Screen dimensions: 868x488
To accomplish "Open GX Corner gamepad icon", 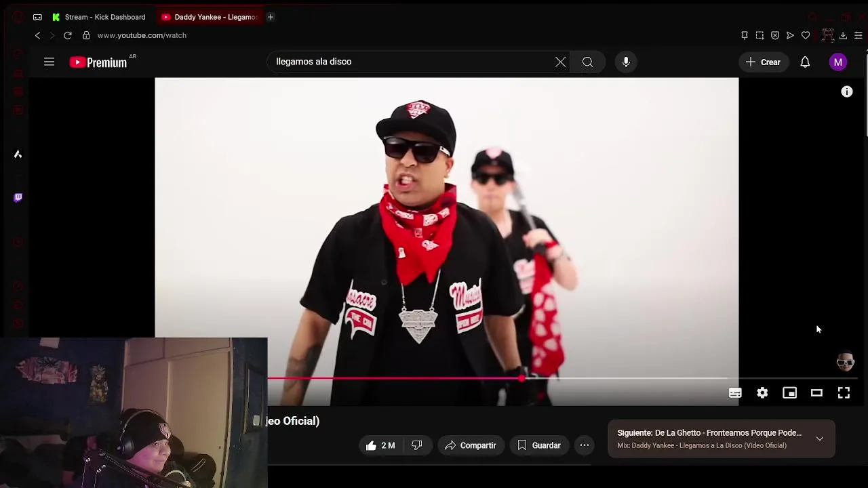I will pyautogui.click(x=37, y=17).
